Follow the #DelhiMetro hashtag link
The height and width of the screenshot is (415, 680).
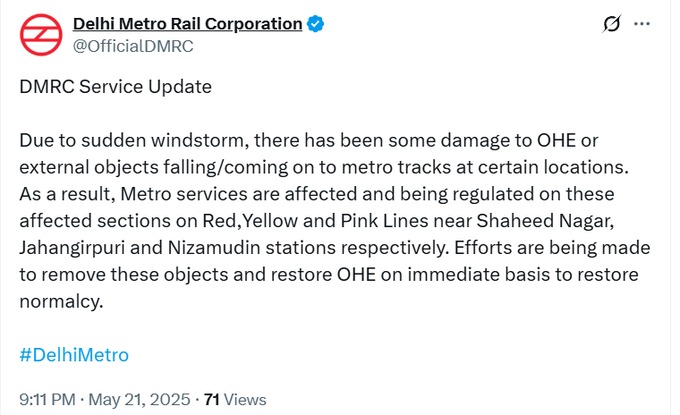click(74, 355)
